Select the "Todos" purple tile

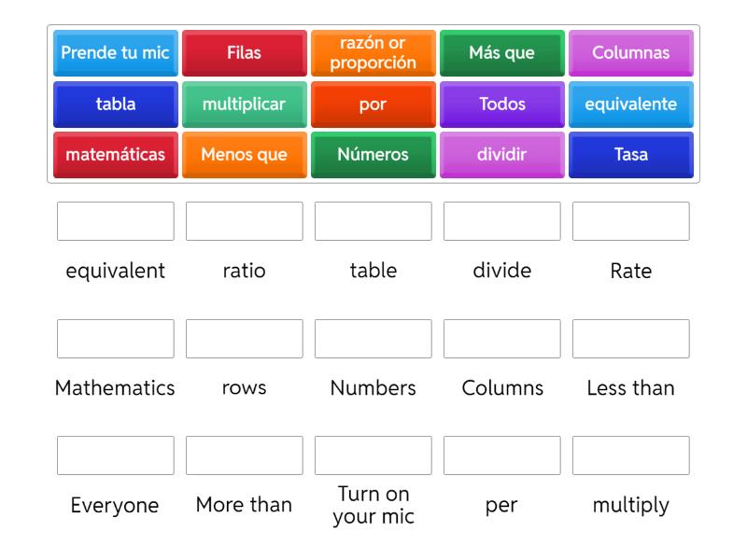click(502, 105)
